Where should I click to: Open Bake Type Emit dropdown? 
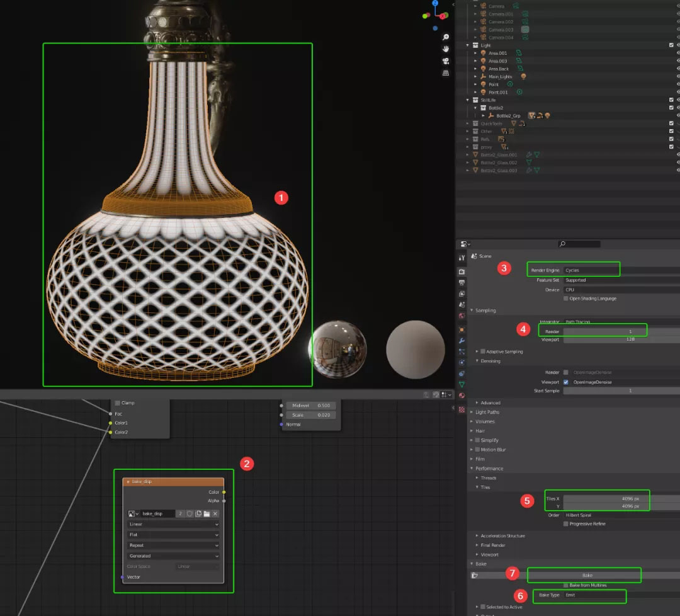pyautogui.click(x=621, y=595)
